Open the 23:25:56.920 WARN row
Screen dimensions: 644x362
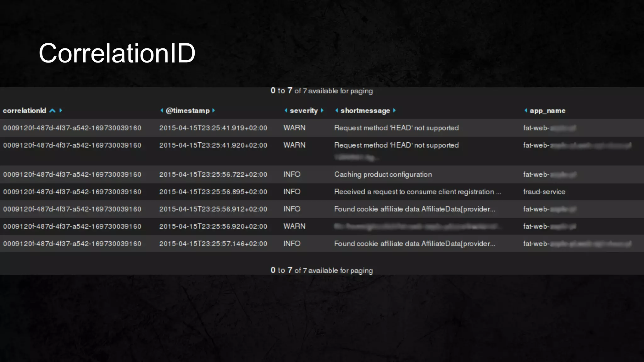(322, 226)
